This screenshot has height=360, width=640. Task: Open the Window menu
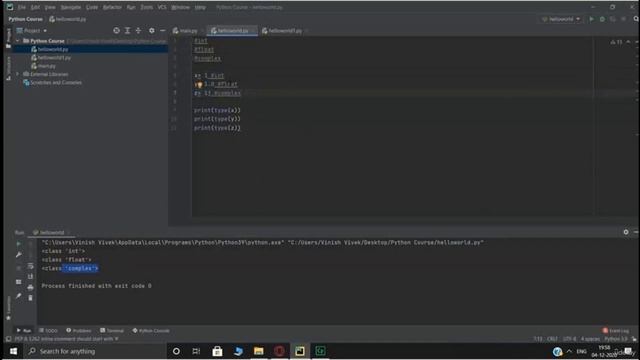coord(180,7)
